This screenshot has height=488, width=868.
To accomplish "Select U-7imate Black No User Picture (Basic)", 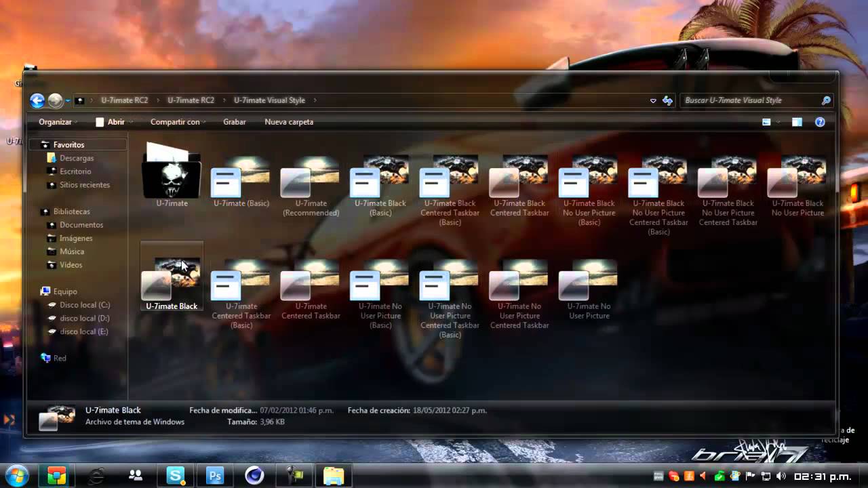I will 589,190.
